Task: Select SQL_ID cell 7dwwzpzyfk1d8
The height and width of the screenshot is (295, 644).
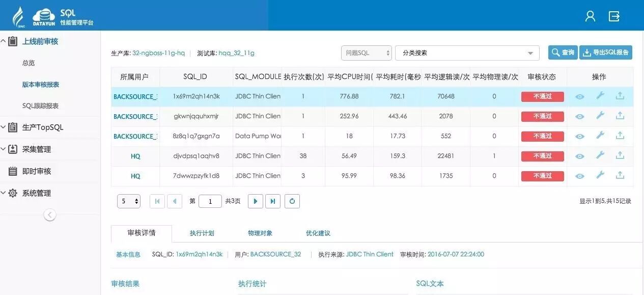Action: click(196, 176)
